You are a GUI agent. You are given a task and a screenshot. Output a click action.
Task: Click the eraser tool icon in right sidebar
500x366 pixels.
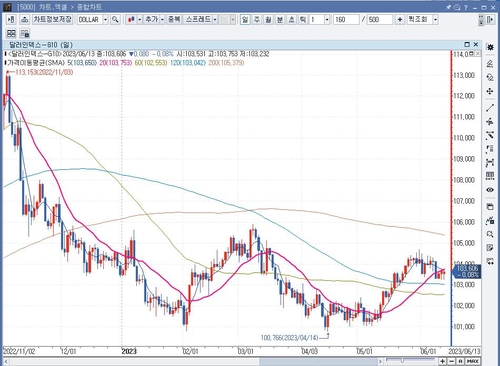(490, 63)
